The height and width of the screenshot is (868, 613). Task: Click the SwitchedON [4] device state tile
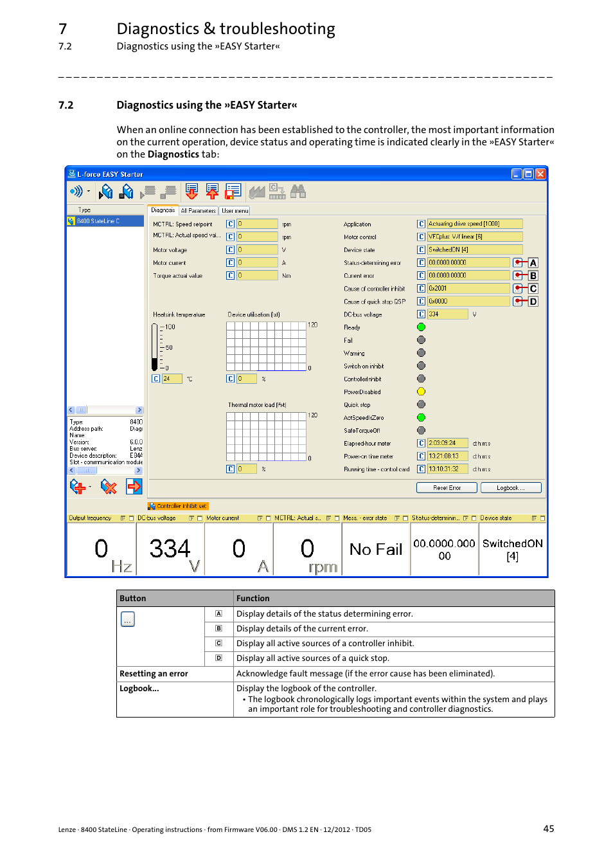pos(513,549)
